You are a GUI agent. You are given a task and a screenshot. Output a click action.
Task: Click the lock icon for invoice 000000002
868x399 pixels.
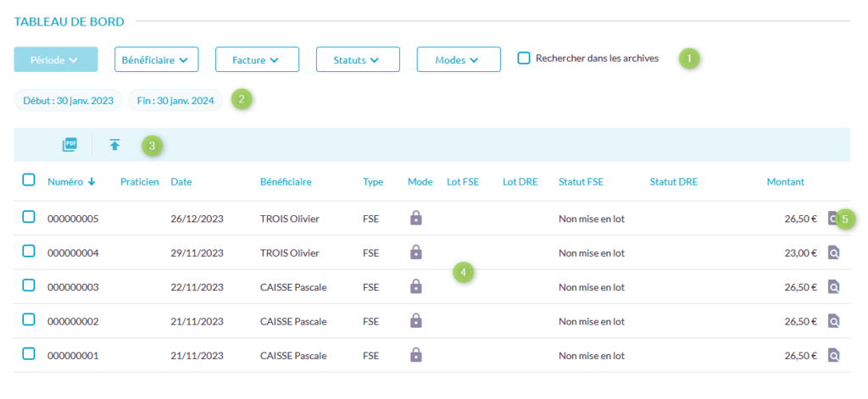[x=415, y=320]
